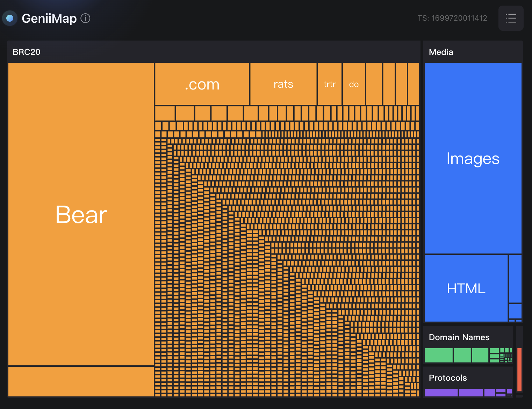Click the leftmost purple Protocols tile
This screenshot has width=532, height=409.
pos(441,393)
